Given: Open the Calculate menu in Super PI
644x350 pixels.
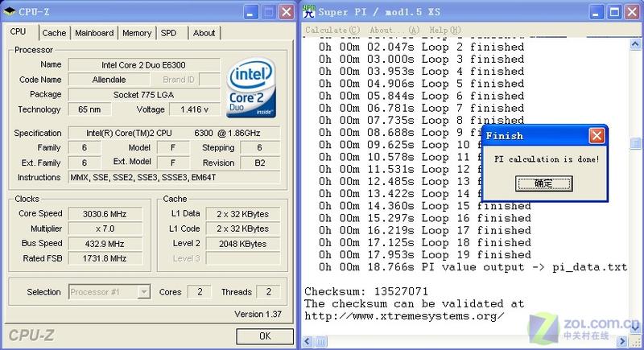Looking at the screenshot, I should click(332, 30).
